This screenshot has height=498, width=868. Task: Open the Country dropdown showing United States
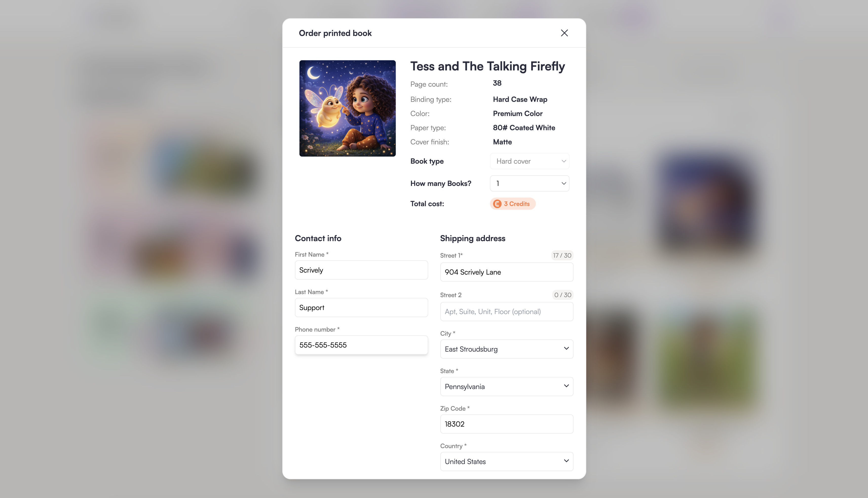506,462
